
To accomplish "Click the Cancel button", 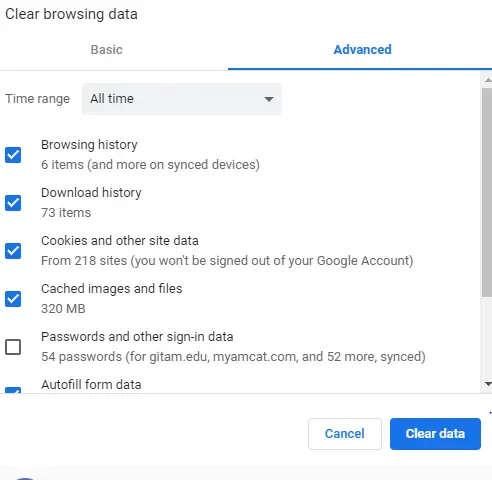I will (x=345, y=434).
